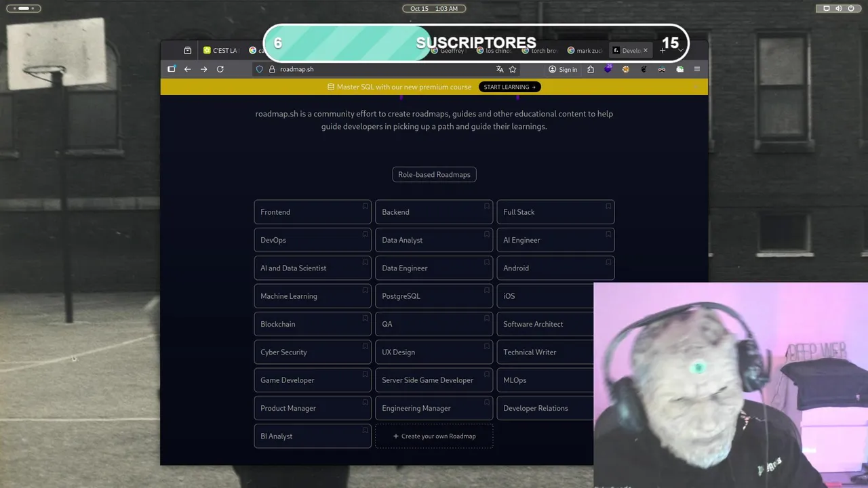The height and width of the screenshot is (488, 868).
Task: Open the Android roadmap card
Action: 555,268
